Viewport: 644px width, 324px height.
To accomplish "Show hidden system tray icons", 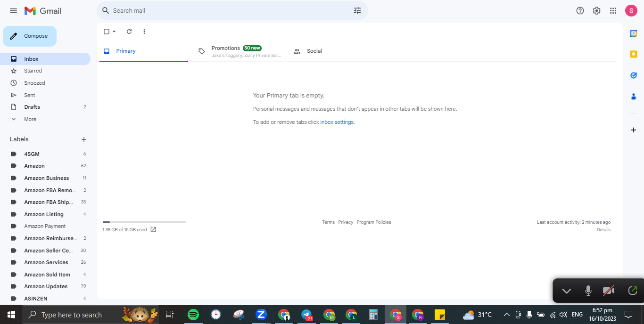I will (x=507, y=315).
